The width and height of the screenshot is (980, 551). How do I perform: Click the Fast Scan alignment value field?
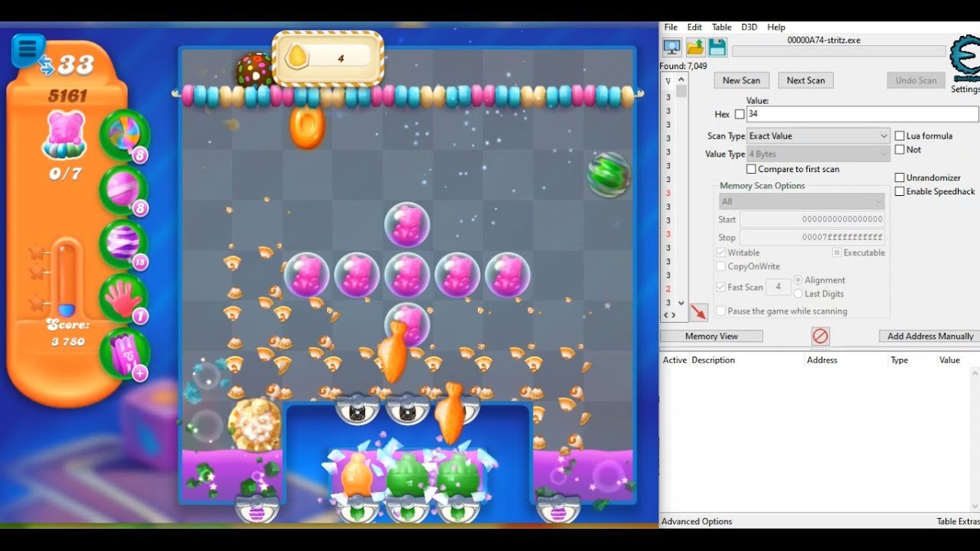pos(779,287)
